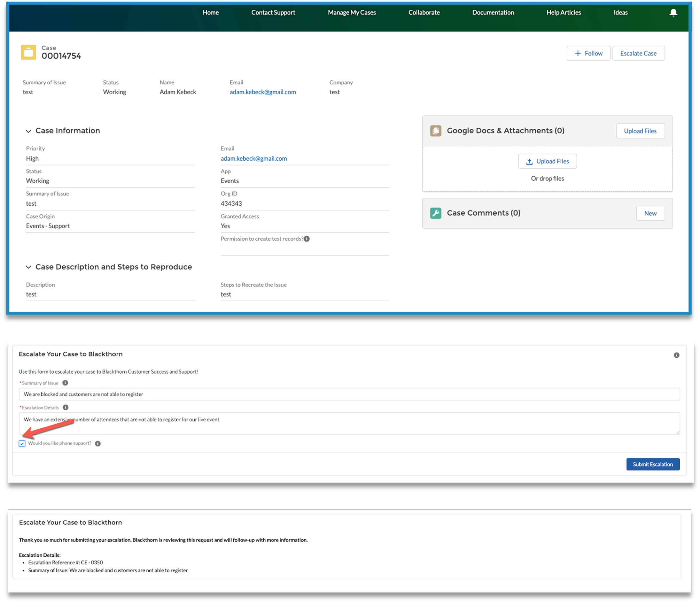Click the App value Events
The height and width of the screenshot is (603, 700).
229,181
